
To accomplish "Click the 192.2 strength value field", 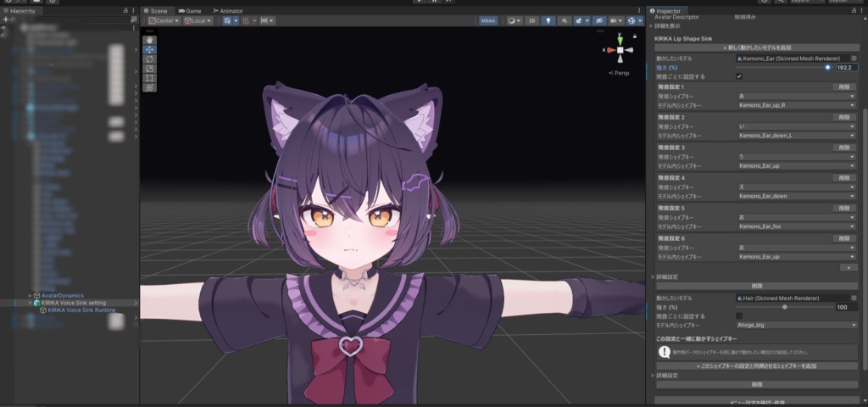I will click(x=847, y=68).
